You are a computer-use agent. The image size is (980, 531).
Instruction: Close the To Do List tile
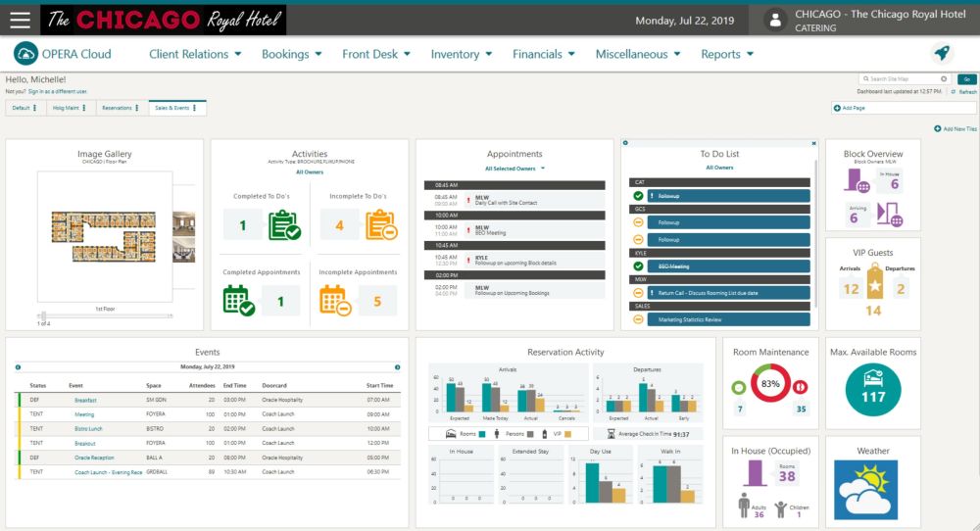[x=813, y=143]
